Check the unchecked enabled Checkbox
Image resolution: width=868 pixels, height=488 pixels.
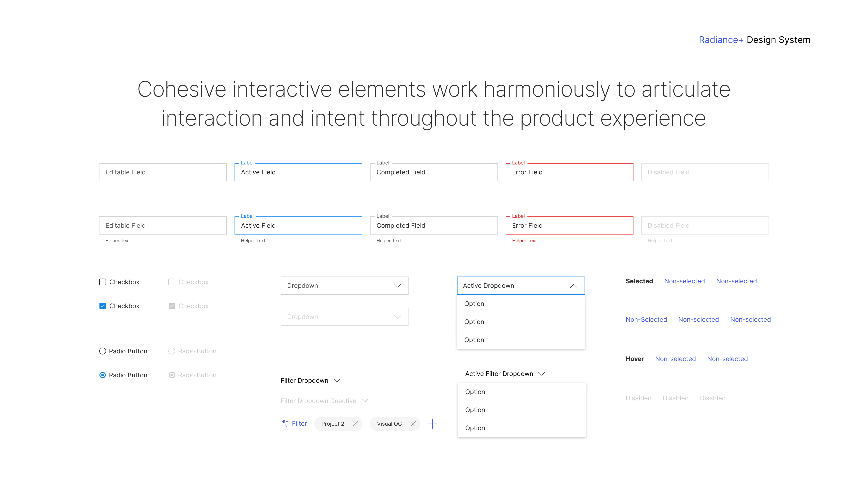[102, 282]
